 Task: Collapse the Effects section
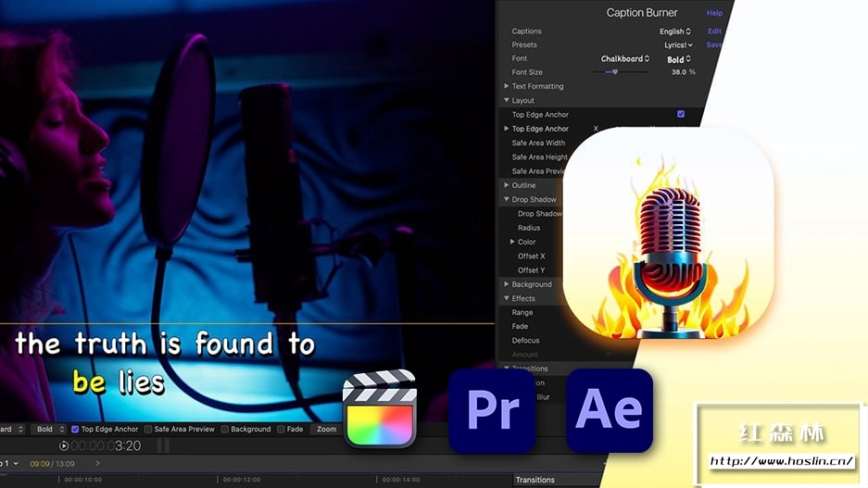[507, 298]
